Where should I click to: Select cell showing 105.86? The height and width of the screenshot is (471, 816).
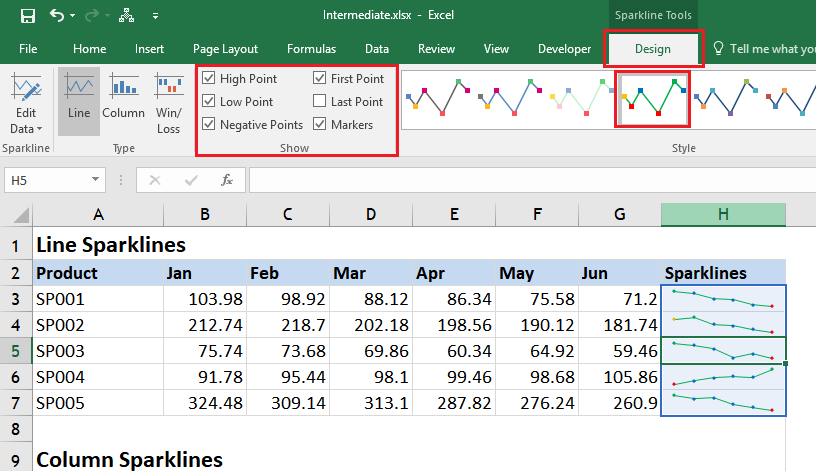[619, 377]
